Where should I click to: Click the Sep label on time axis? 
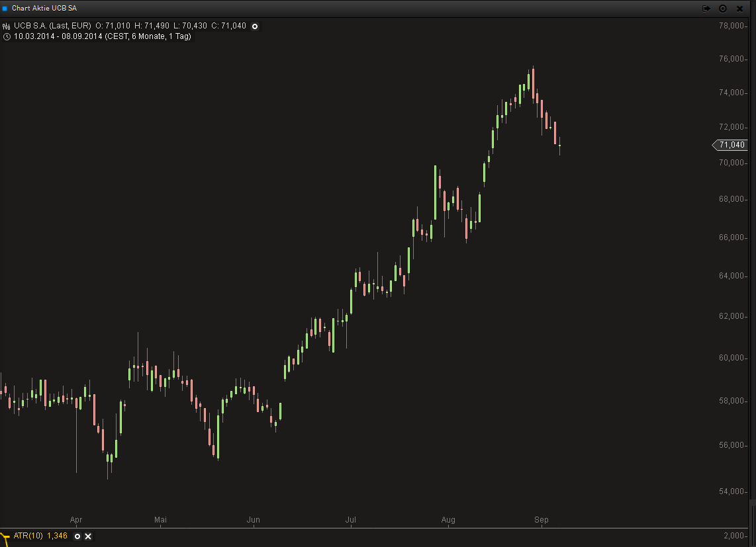[542, 521]
